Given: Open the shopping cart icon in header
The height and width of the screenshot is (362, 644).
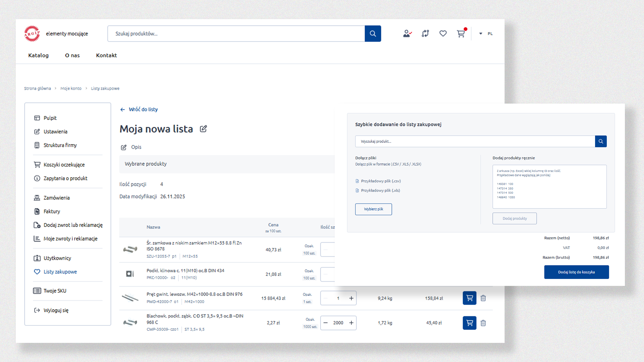Looking at the screenshot, I should pos(461,34).
